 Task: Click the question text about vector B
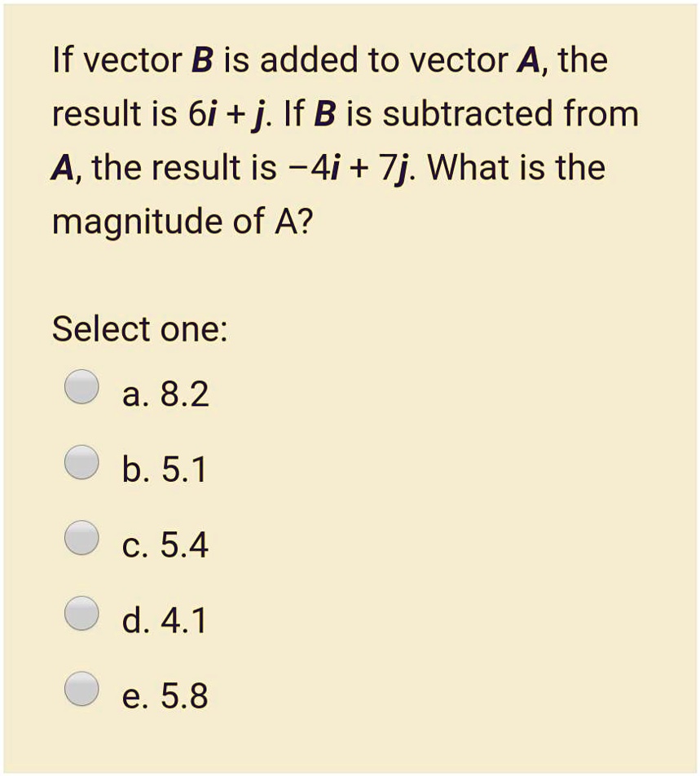point(342,139)
